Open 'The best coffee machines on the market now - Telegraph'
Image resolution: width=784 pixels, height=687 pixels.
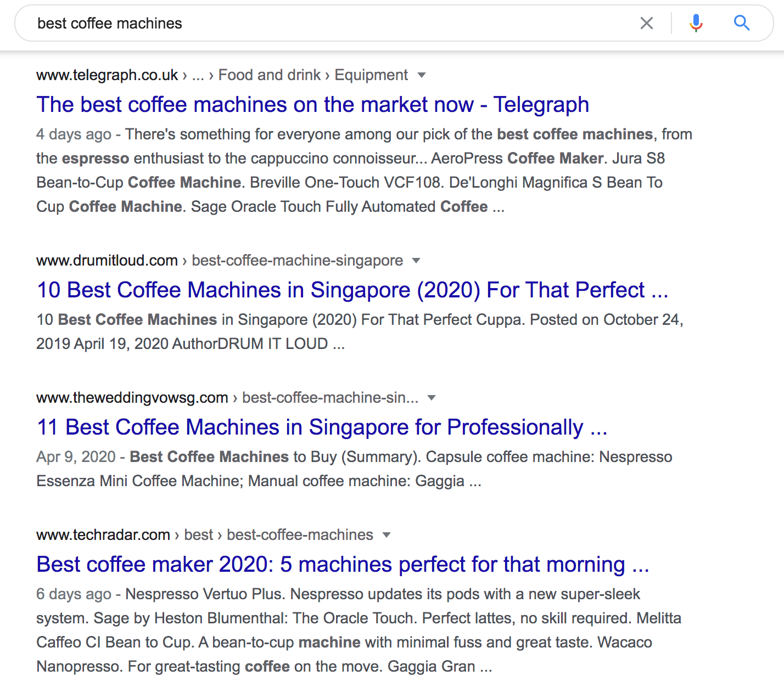click(313, 104)
